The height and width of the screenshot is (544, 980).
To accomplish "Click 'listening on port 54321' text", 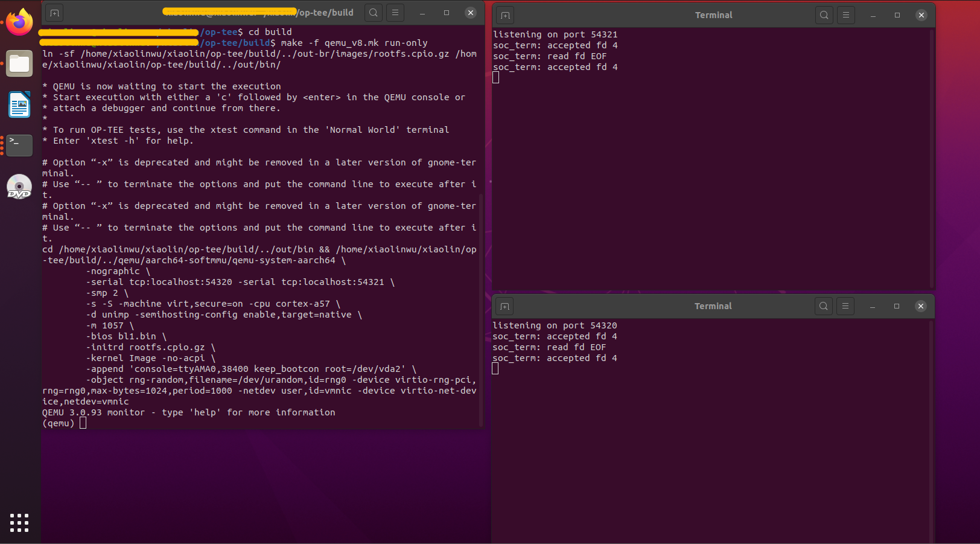I will pyautogui.click(x=555, y=34).
